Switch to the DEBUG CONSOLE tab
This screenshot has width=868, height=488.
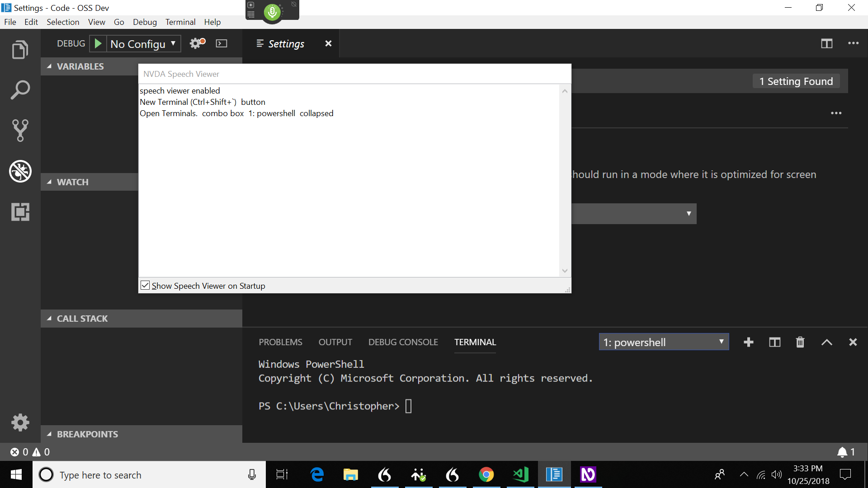403,342
